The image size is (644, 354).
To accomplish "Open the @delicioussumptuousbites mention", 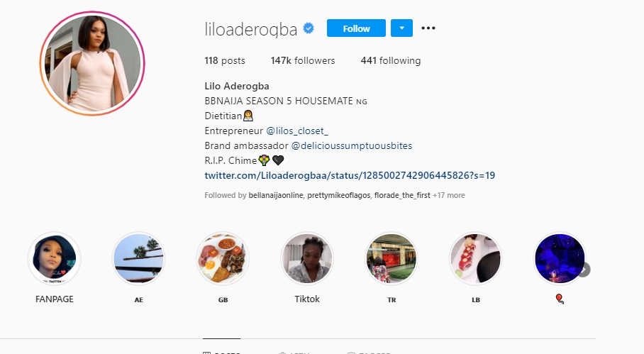I will [x=352, y=145].
